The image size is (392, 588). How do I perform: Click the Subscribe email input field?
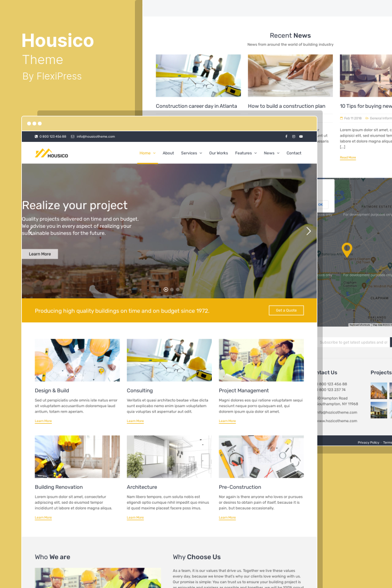(x=354, y=342)
